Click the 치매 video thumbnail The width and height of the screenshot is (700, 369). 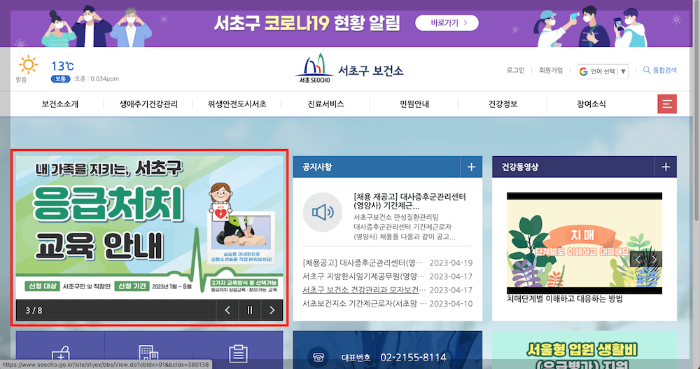(584, 243)
